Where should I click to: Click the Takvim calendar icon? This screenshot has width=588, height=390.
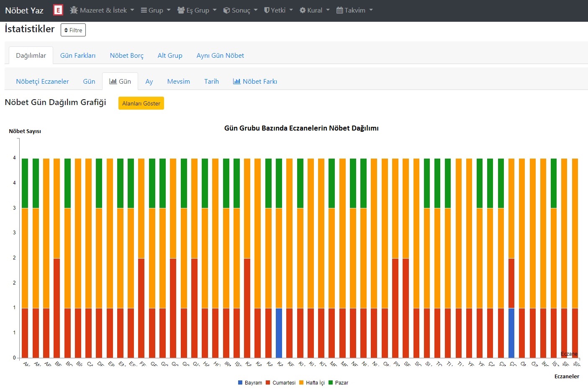click(x=340, y=10)
